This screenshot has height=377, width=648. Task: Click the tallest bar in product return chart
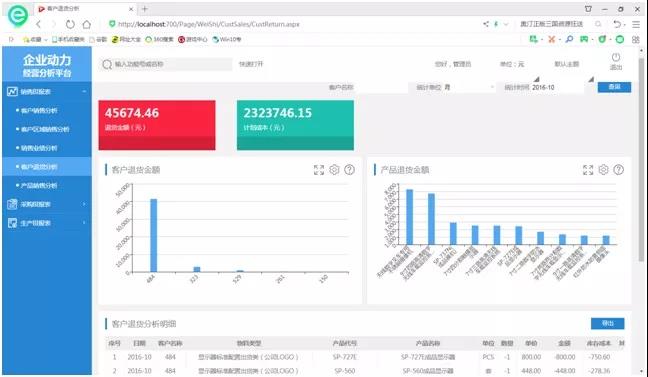[410, 217]
